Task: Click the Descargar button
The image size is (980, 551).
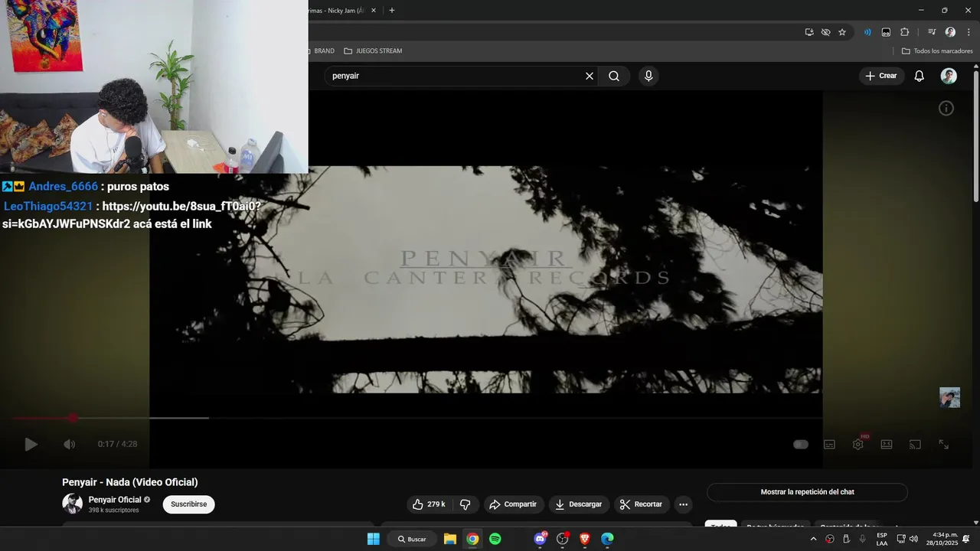Action: 579,504
